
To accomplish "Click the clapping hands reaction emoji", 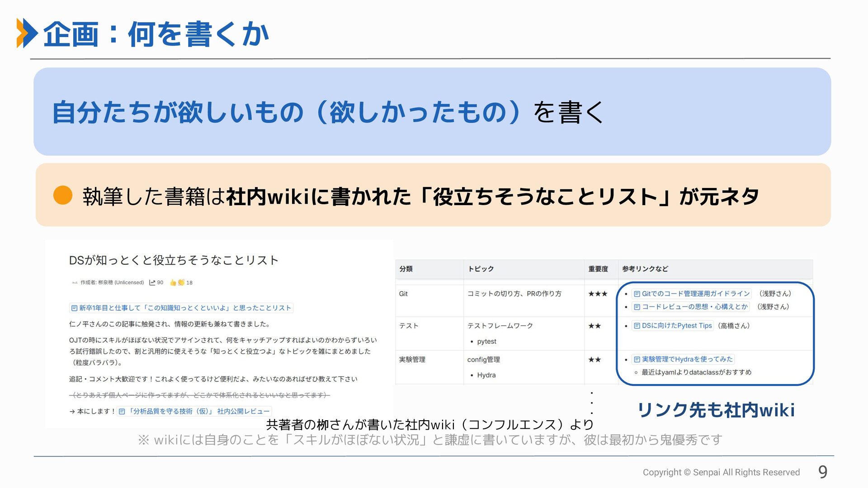I will coord(181,282).
